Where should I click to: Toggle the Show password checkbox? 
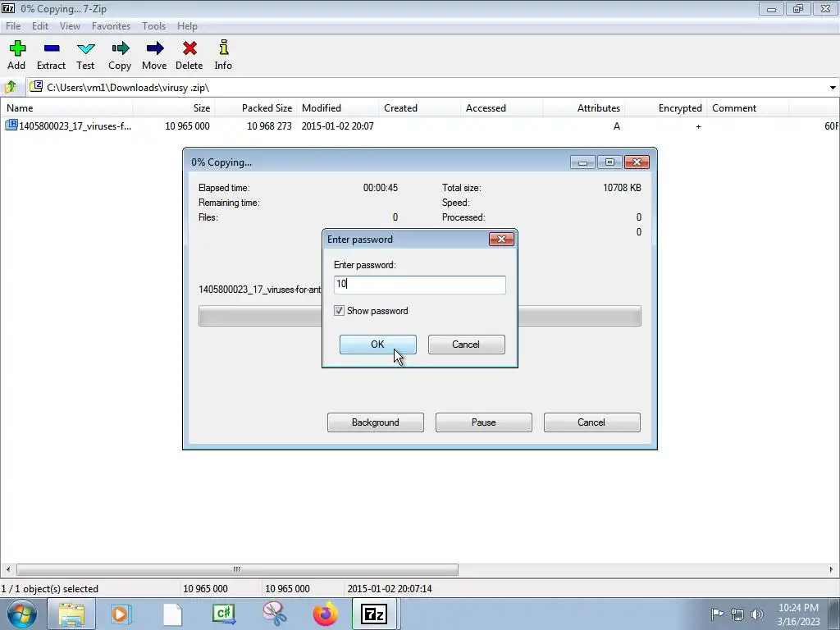[x=339, y=311]
